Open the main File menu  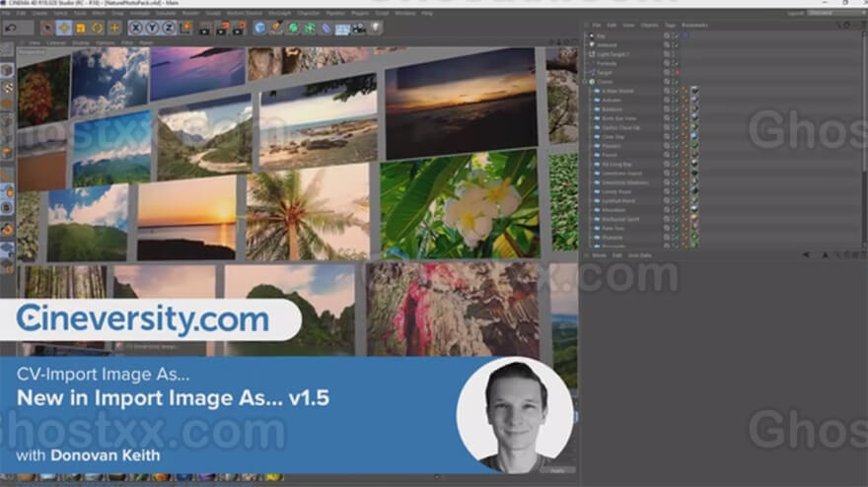[6, 13]
